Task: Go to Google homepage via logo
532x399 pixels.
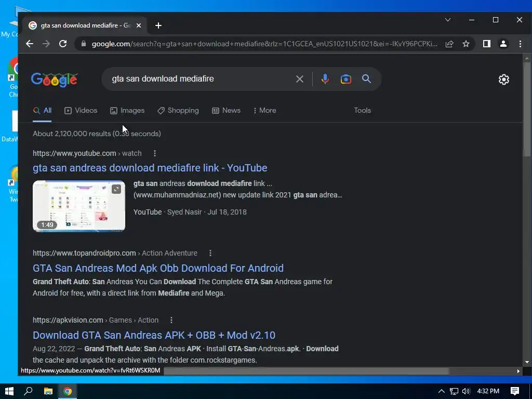Action: (x=54, y=79)
